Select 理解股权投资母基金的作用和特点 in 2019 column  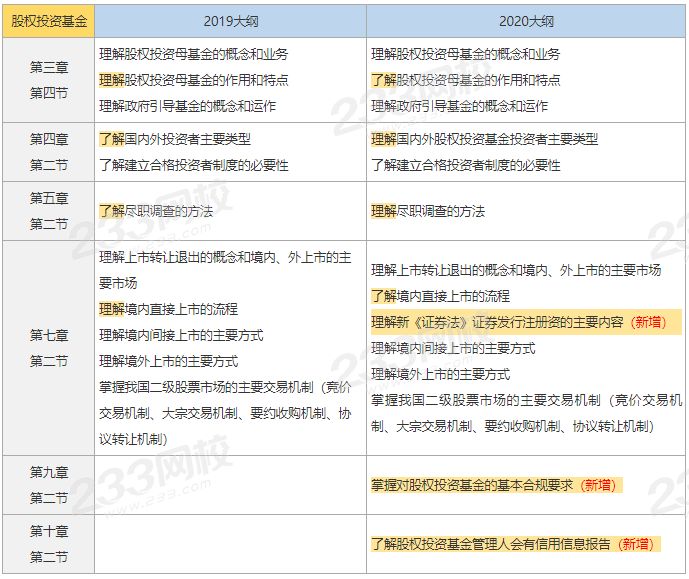(x=194, y=80)
